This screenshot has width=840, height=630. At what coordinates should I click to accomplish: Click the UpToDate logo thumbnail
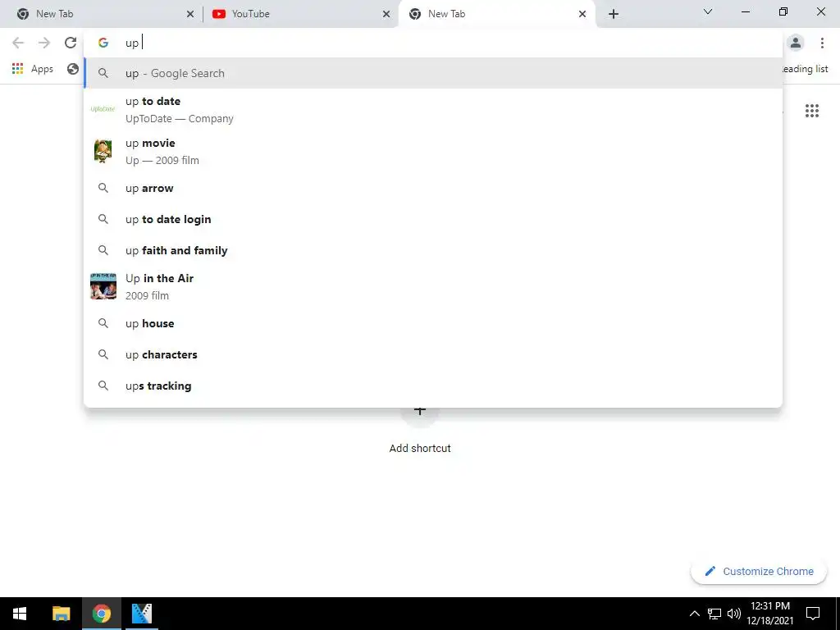pyautogui.click(x=103, y=109)
